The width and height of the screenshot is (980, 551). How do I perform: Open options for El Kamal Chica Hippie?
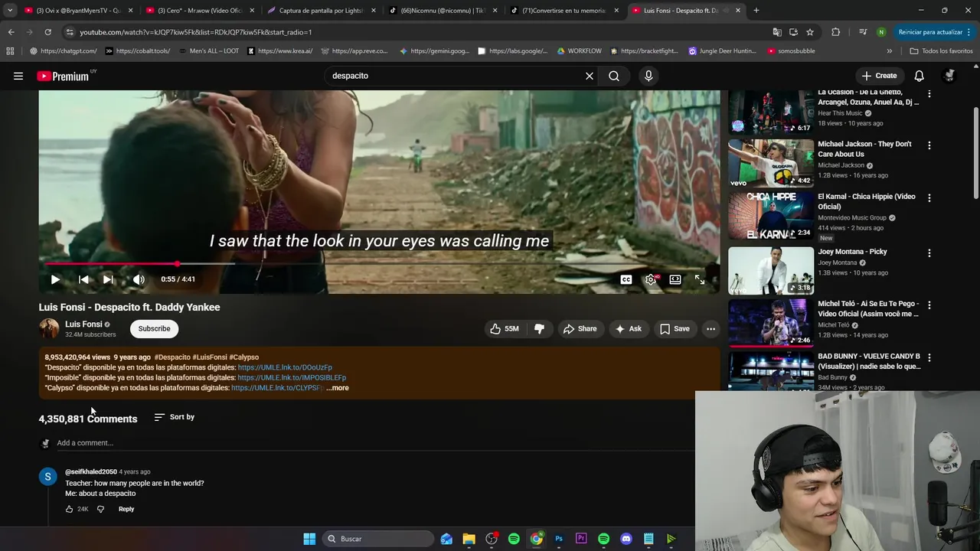[929, 197]
